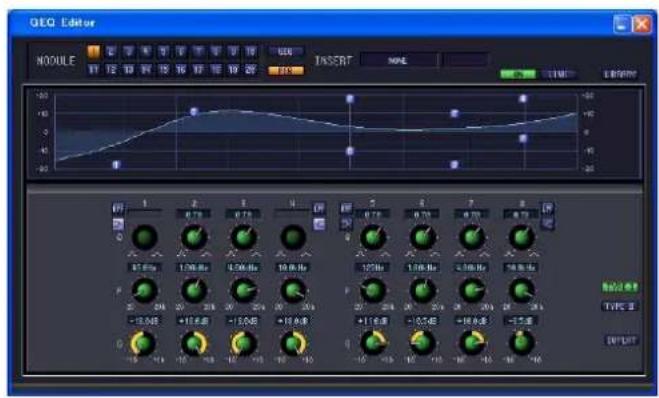
Task: Select graph handle on the +10 curve peak
Action: 194,112
